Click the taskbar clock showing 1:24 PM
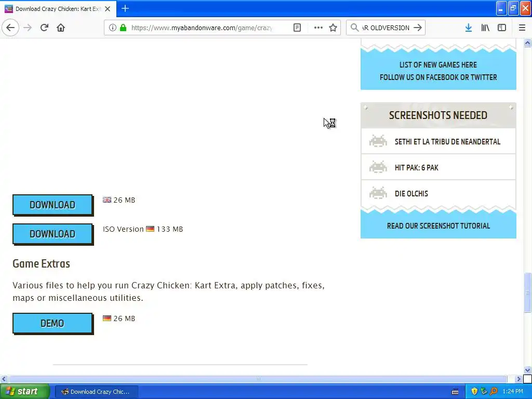This screenshot has width=532, height=399. click(x=513, y=392)
